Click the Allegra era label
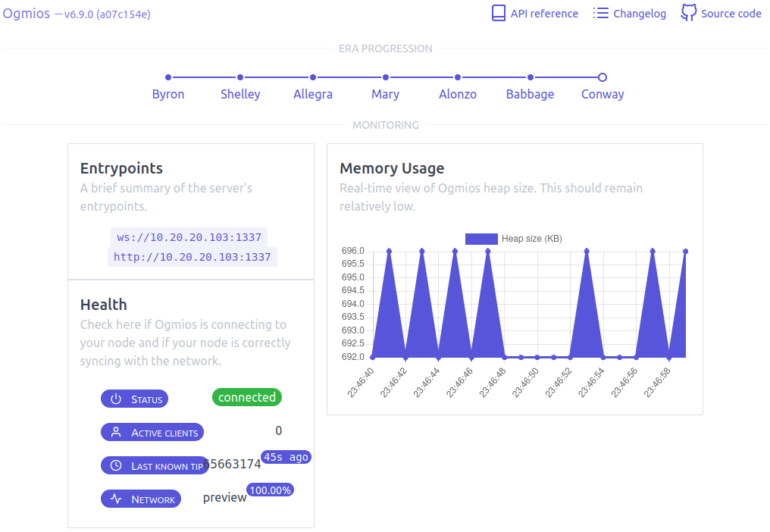The height and width of the screenshot is (532, 770). pos(313,94)
